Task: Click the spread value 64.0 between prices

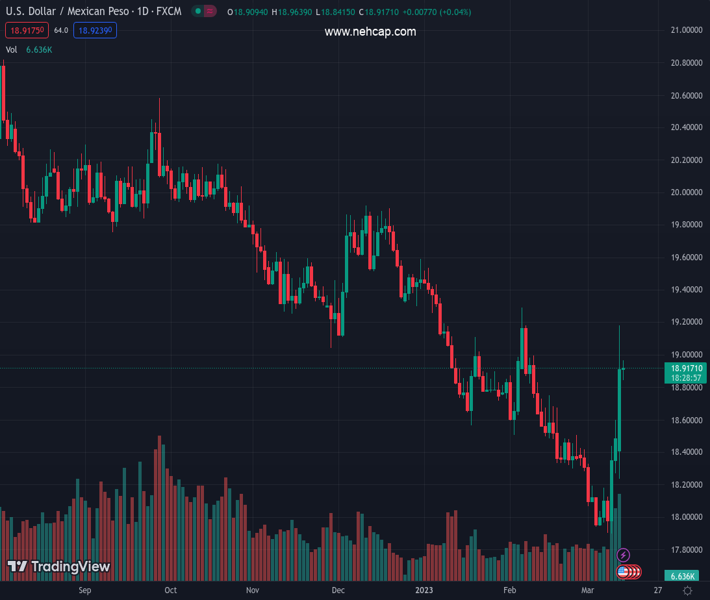Action: coord(61,30)
